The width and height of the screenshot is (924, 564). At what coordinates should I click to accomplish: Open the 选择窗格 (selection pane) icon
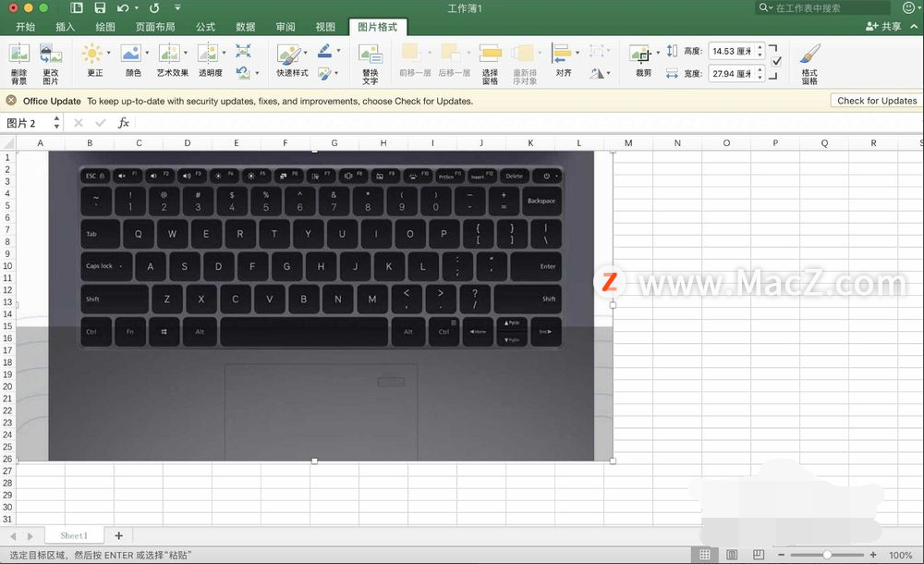(x=491, y=54)
